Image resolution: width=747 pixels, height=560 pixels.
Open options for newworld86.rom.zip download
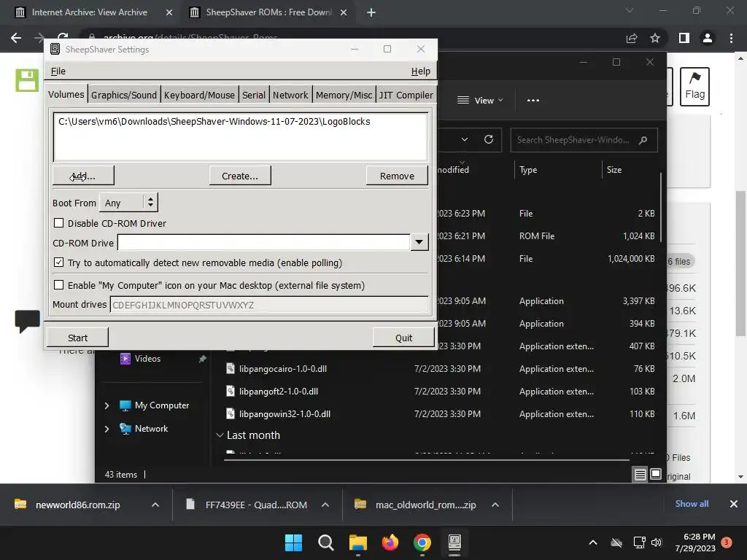click(x=155, y=505)
